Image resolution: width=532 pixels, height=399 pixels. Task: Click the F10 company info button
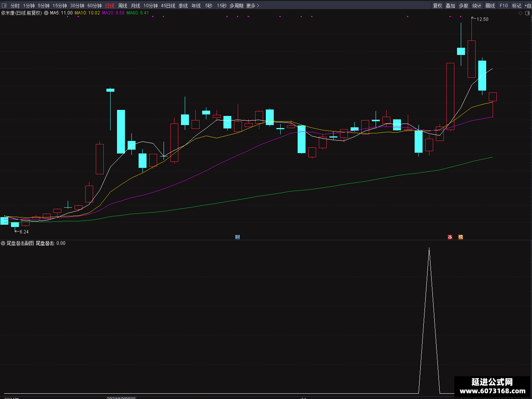(504, 6)
